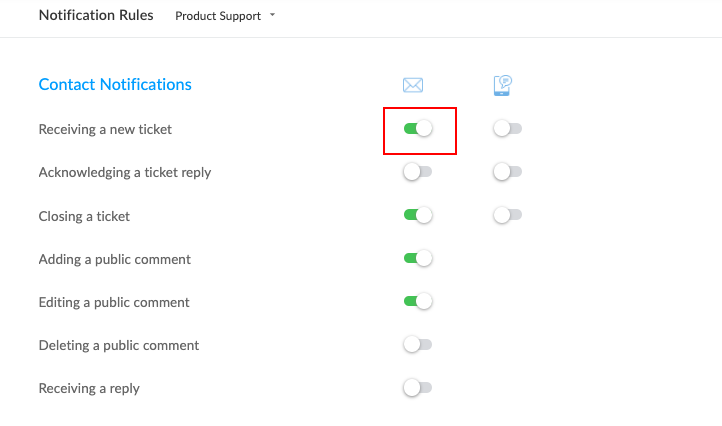This screenshot has height=426, width=722.
Task: Click the Notification Rules title
Action: pyautogui.click(x=96, y=15)
